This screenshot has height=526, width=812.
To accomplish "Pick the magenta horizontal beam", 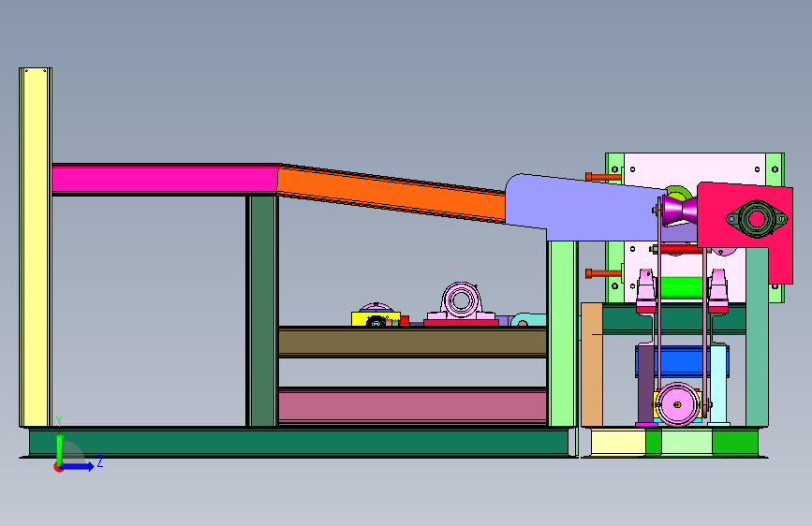I will pyautogui.click(x=165, y=180).
